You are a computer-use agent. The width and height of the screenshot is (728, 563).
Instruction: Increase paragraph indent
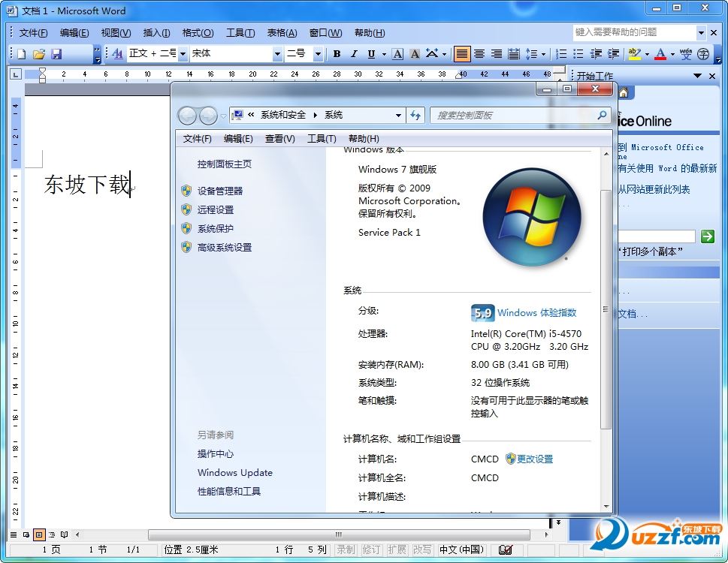613,54
